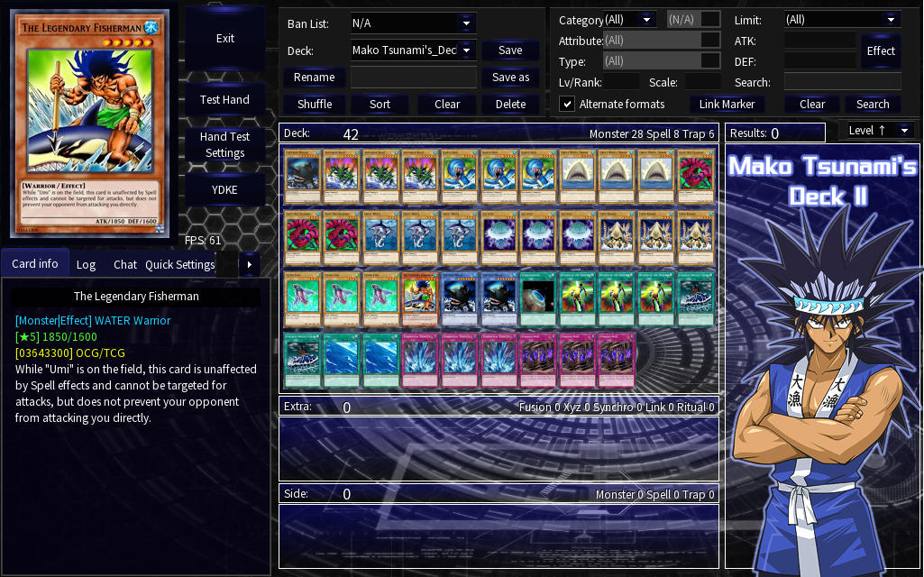Open the Chat tab
Image resolution: width=924 pixels, height=577 pixels.
pyautogui.click(x=125, y=265)
